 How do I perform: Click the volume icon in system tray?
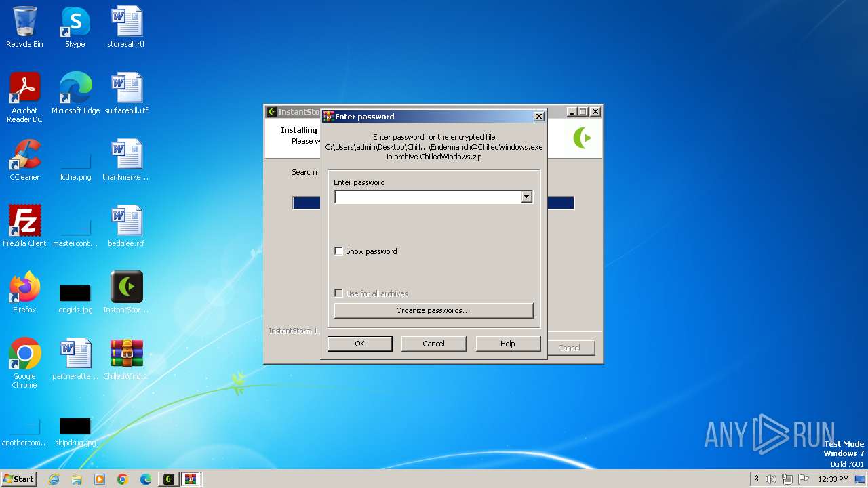click(771, 479)
